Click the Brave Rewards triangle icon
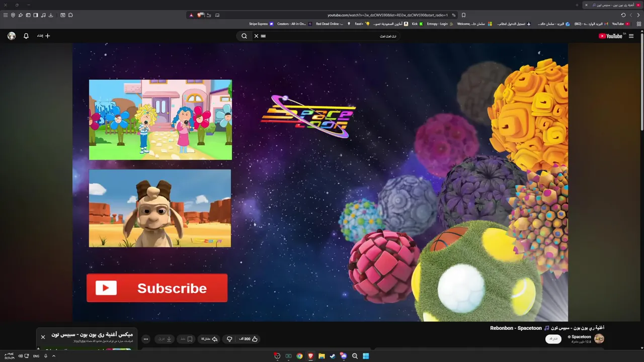This screenshot has width=644, height=362. (191, 15)
